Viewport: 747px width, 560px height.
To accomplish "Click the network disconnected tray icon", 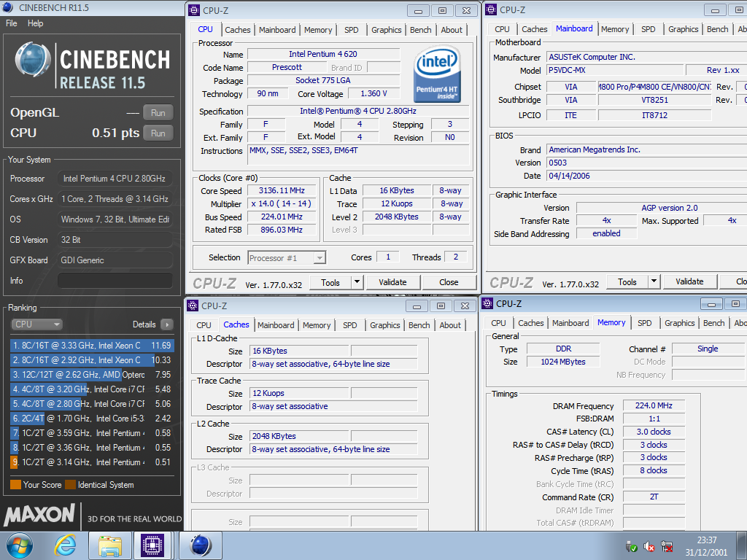I will pos(667,547).
